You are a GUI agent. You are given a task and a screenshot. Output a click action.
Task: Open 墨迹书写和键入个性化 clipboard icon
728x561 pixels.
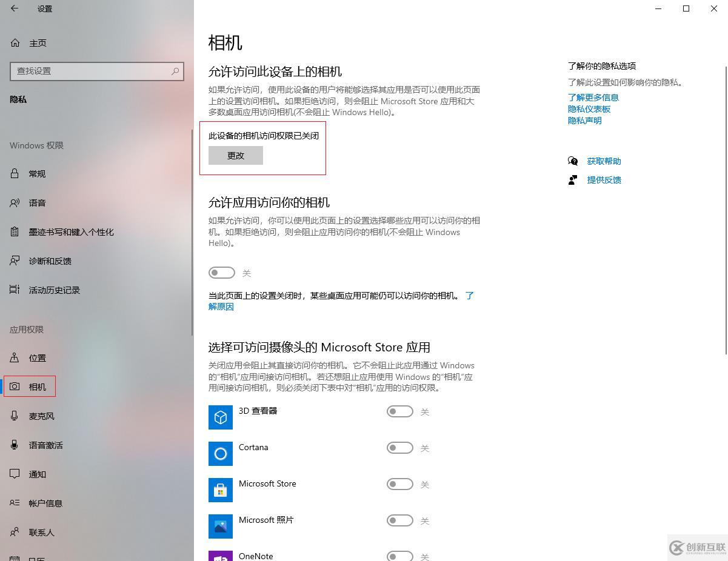[15, 232]
